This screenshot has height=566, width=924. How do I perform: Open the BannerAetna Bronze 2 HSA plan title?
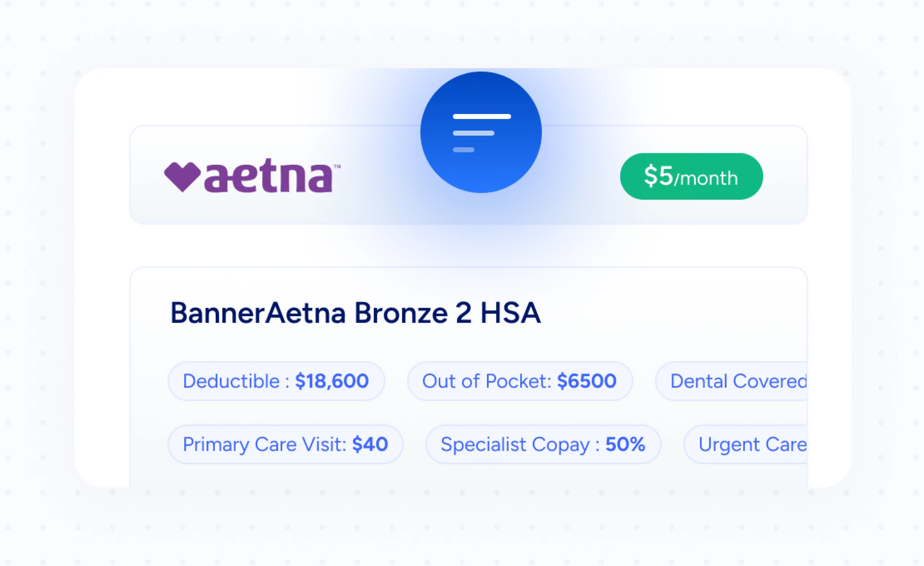click(355, 312)
